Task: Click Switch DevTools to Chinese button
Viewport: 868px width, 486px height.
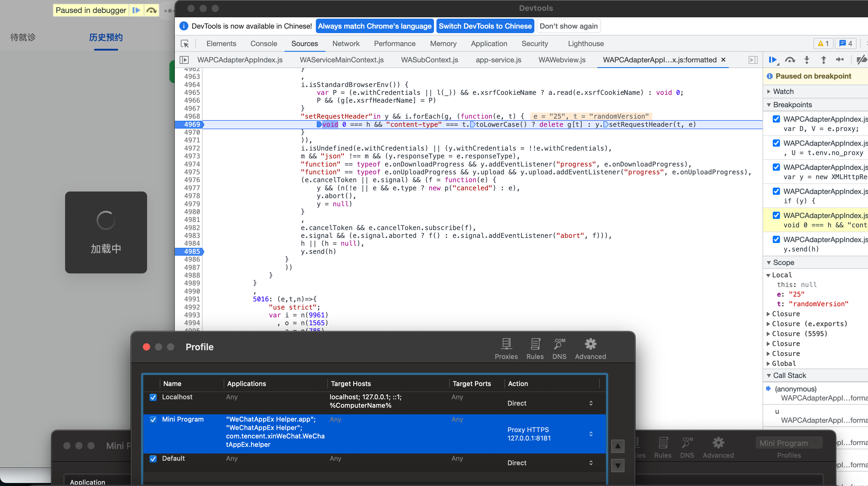Action: pyautogui.click(x=485, y=26)
